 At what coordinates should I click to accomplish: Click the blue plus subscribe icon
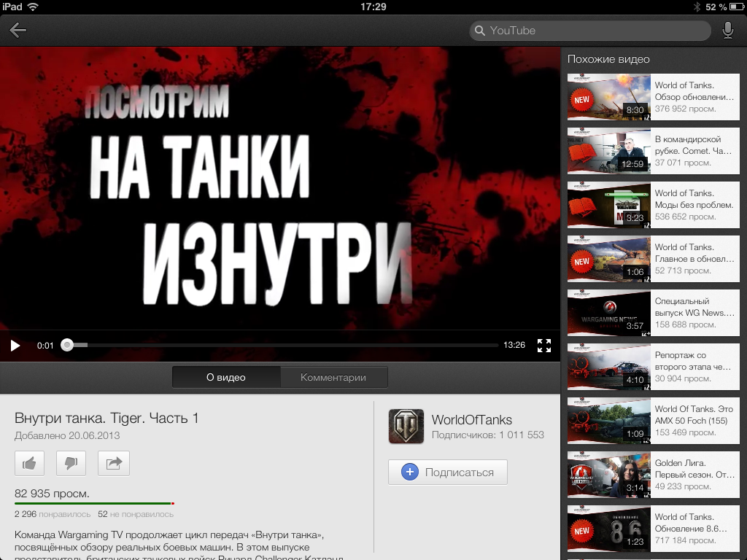410,472
